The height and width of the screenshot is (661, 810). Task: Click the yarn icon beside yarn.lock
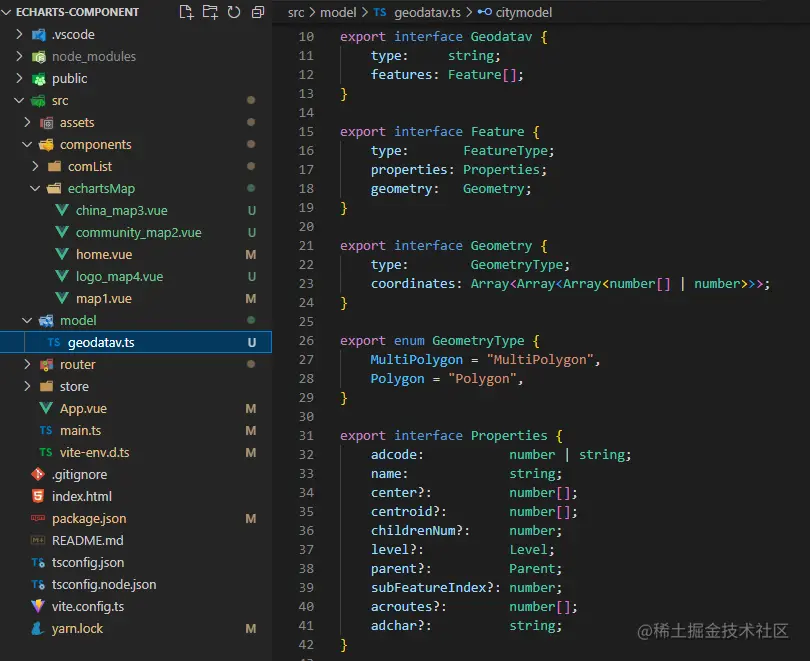[x=38, y=628]
